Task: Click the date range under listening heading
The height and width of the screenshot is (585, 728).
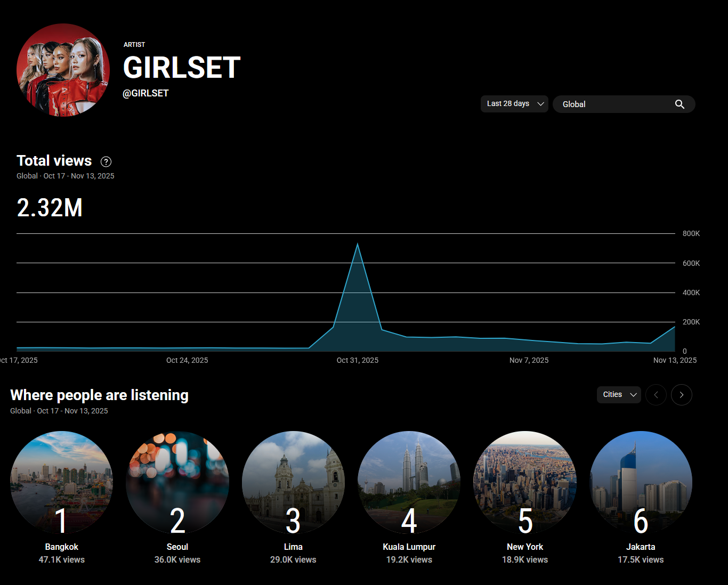Action: pyautogui.click(x=72, y=411)
